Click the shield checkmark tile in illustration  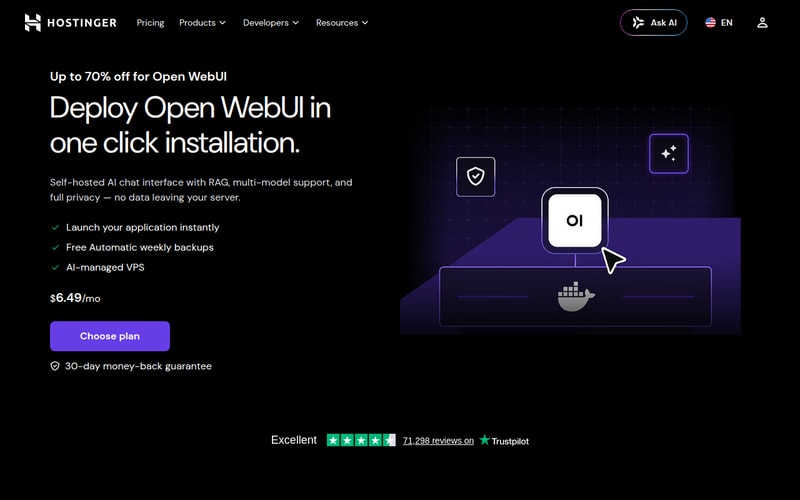point(475,177)
